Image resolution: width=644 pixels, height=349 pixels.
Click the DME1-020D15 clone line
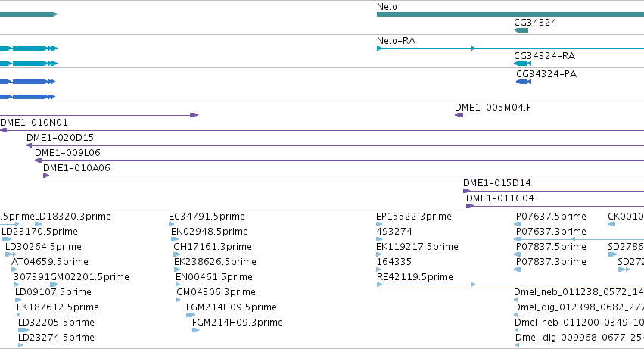(335, 145)
